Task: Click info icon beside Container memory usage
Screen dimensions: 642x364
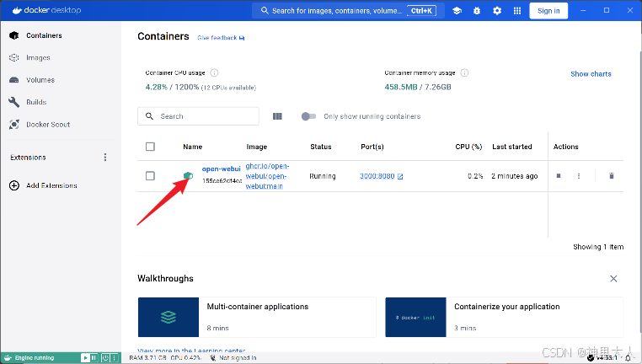Action: [464, 72]
